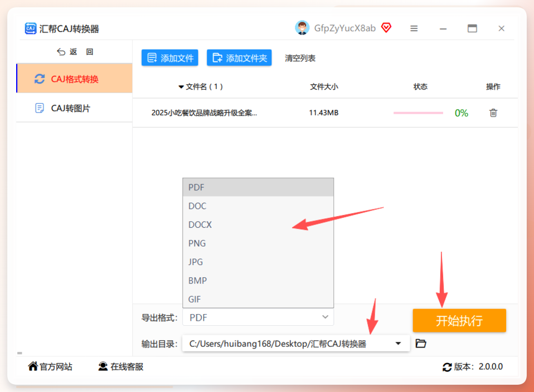This screenshot has height=392, width=534.
Task: Click the 添加文件夹 button
Action: 239,58
